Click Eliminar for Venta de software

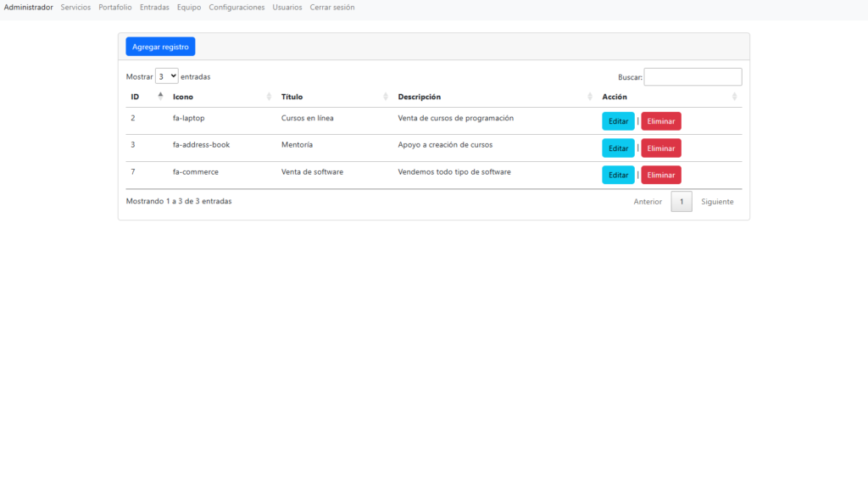tap(660, 176)
